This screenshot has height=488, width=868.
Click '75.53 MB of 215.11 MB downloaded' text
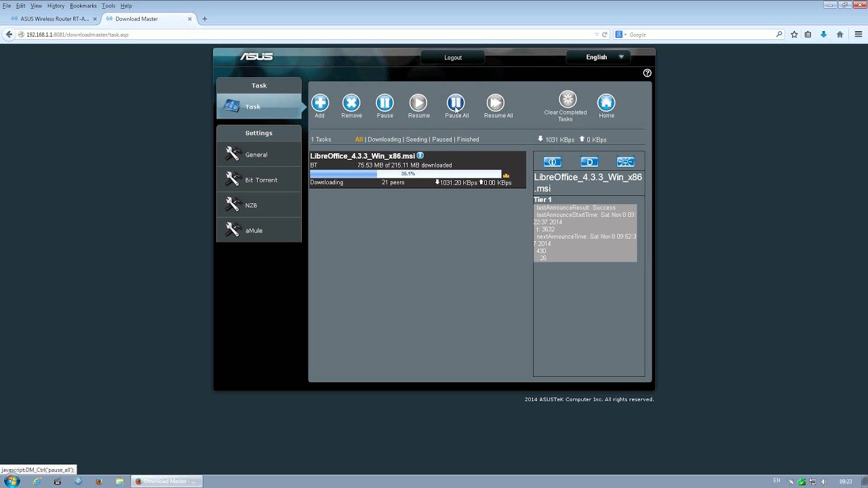(x=404, y=165)
